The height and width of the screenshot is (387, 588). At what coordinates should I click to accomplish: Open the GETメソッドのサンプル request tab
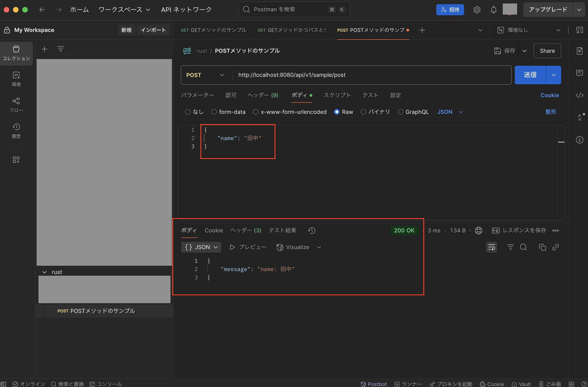point(213,30)
